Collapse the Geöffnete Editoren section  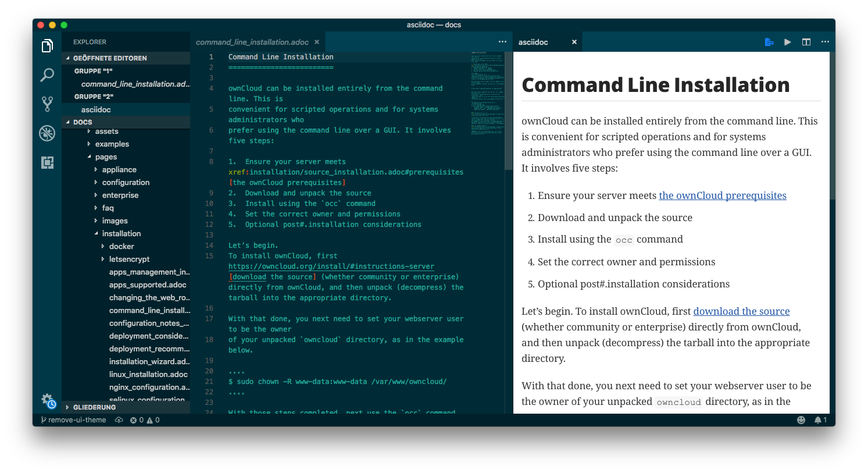[x=126, y=58]
